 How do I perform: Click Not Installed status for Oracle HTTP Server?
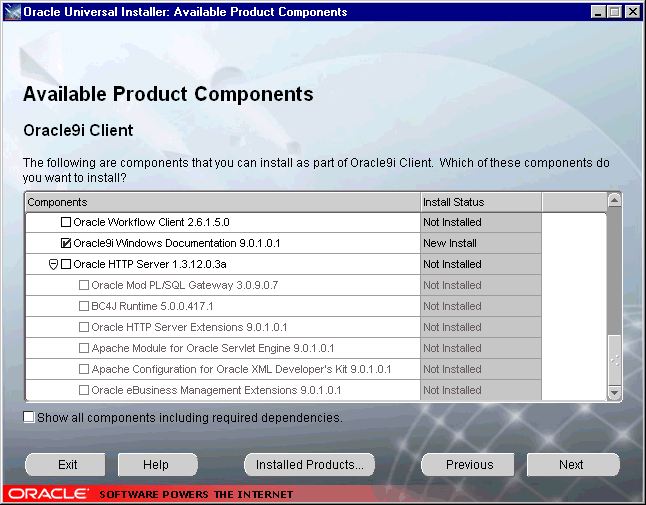pyautogui.click(x=481, y=264)
